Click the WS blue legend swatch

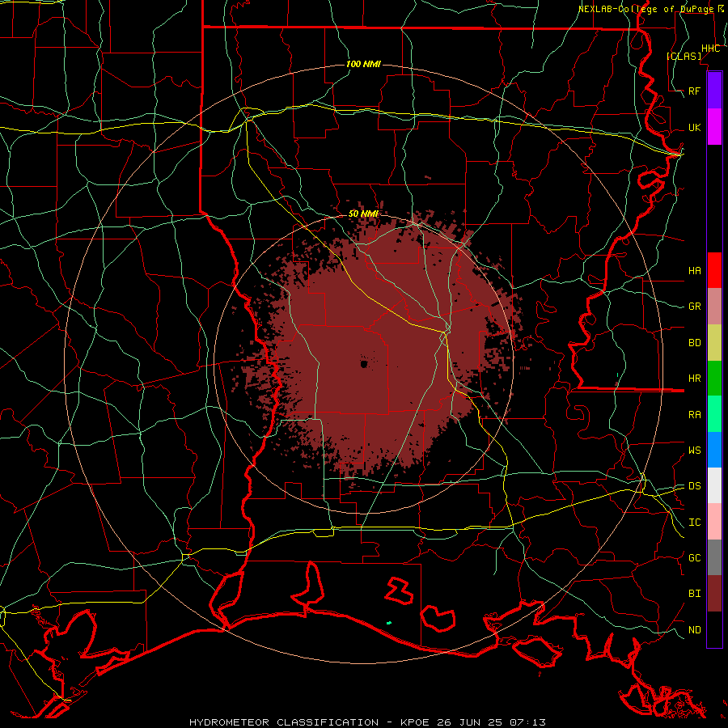[x=714, y=450]
